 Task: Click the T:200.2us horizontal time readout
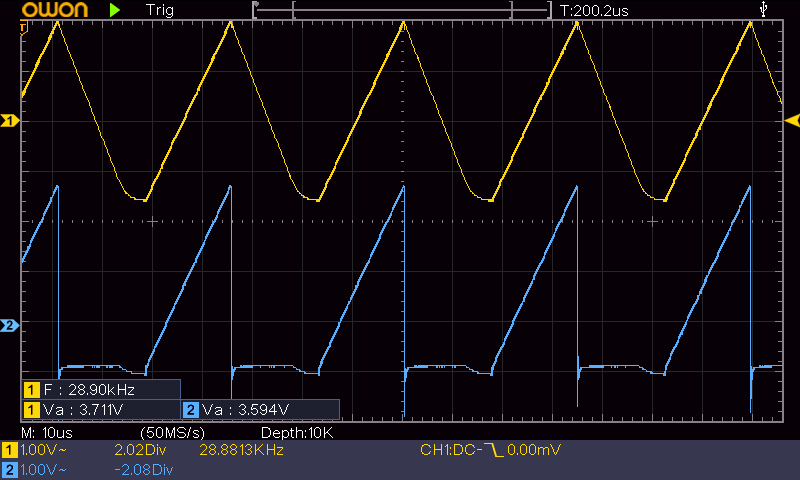point(594,11)
